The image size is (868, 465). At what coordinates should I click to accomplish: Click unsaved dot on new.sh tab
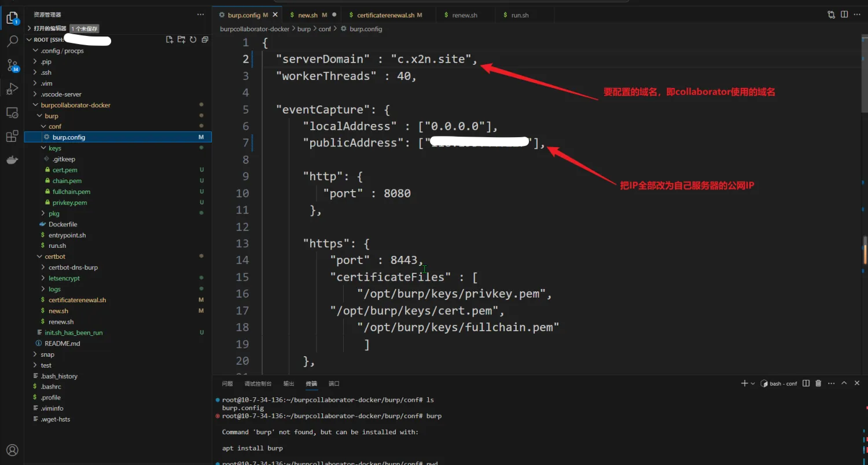pyautogui.click(x=334, y=15)
